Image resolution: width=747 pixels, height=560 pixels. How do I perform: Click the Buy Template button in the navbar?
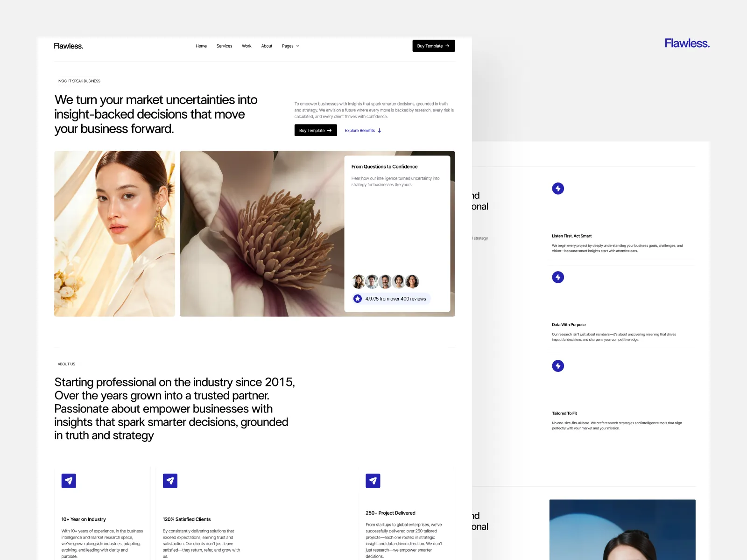[x=434, y=46]
